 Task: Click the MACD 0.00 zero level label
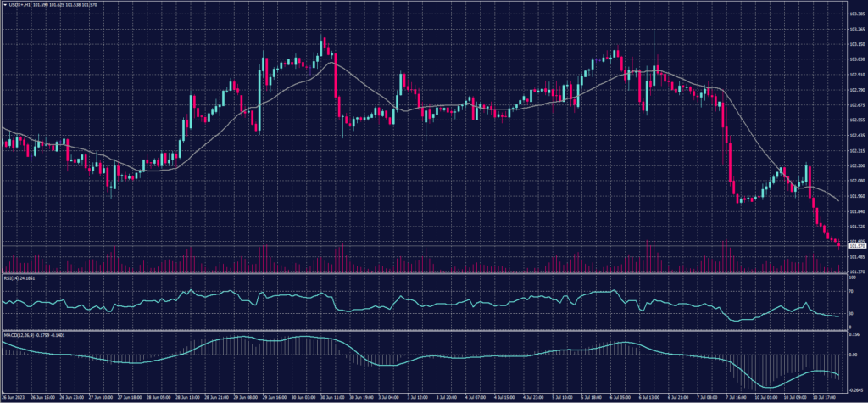coord(853,355)
